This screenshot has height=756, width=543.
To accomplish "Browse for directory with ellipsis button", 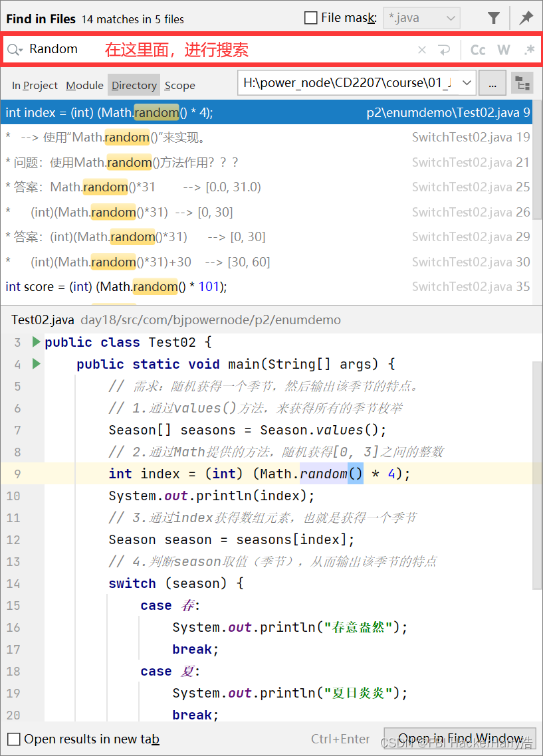I will coord(492,83).
